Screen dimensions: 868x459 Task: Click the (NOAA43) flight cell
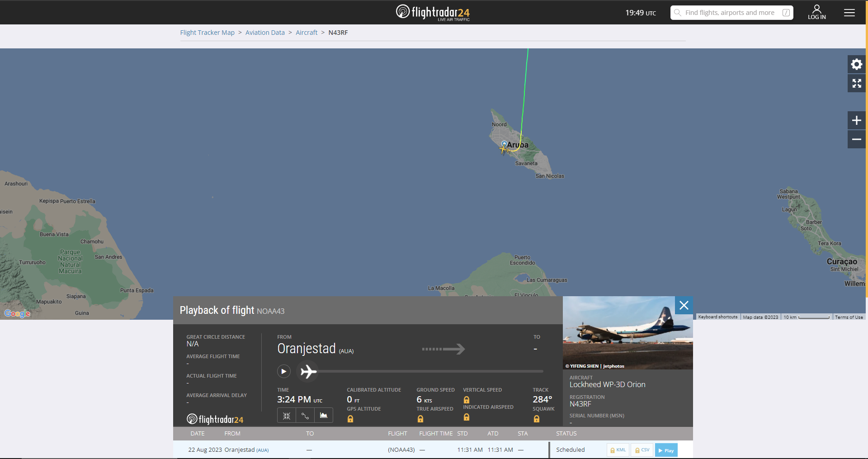[401, 450]
